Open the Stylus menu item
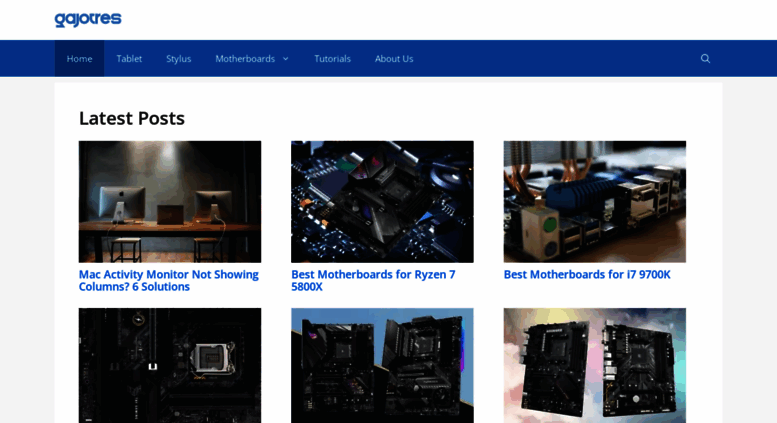Image resolution: width=777 pixels, height=423 pixels. (178, 58)
